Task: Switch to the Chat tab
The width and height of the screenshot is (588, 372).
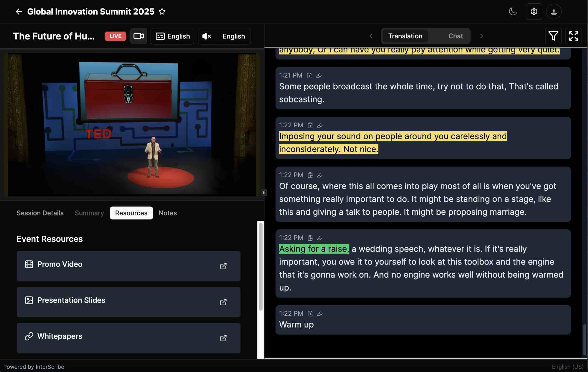Action: [455, 36]
